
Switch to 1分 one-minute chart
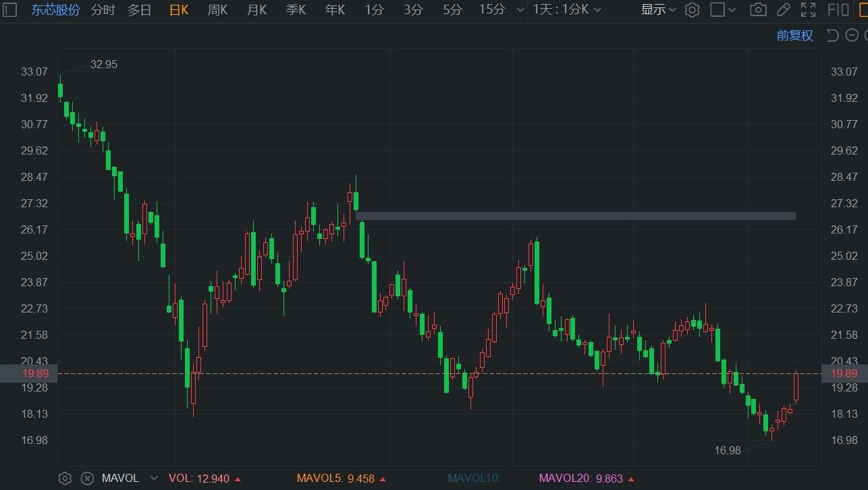pyautogui.click(x=374, y=9)
